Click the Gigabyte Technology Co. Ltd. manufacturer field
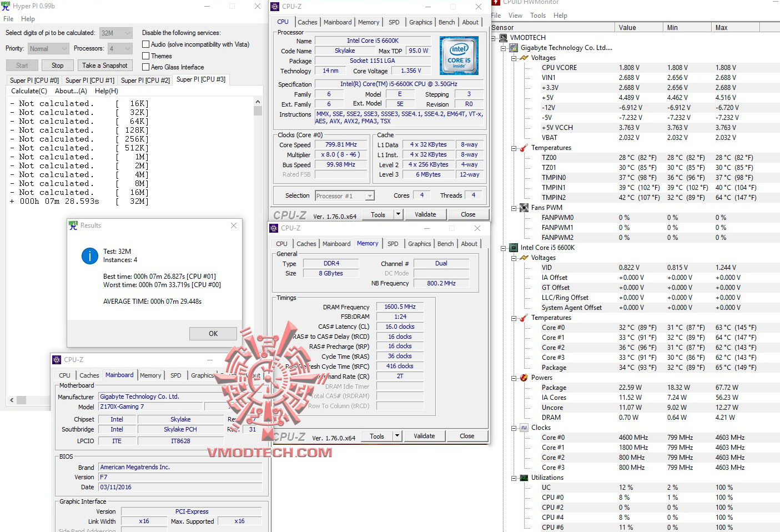Viewport: 780px width, 532px height. tap(182, 397)
